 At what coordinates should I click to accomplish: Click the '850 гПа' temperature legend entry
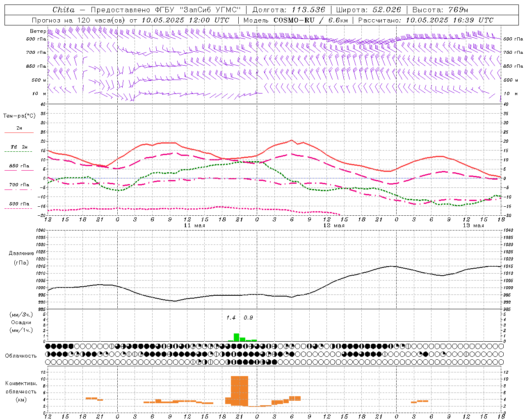(19, 166)
